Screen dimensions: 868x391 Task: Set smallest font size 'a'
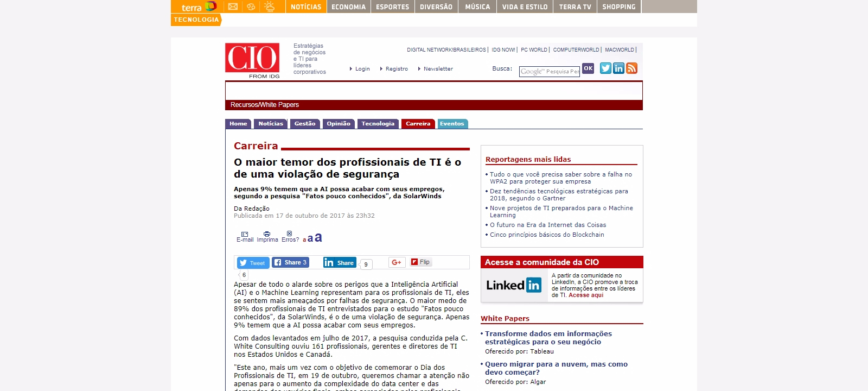(304, 239)
